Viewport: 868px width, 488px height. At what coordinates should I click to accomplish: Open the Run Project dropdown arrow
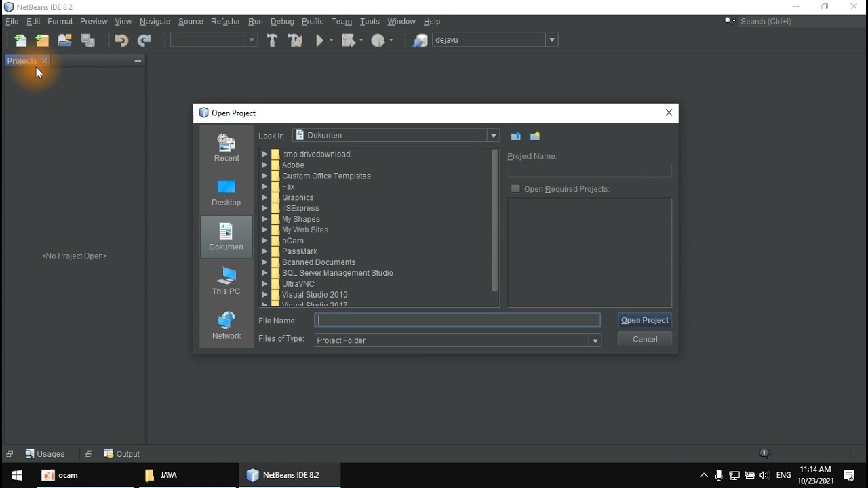click(331, 41)
